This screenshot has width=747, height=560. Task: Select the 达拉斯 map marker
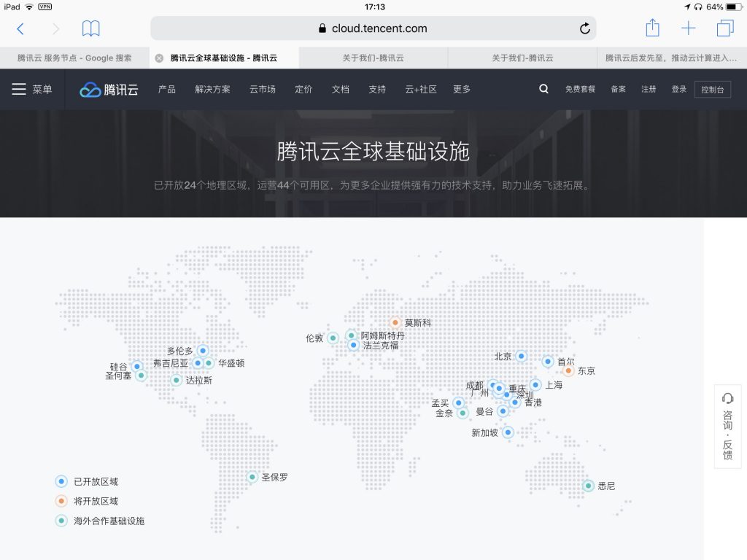tap(177, 380)
